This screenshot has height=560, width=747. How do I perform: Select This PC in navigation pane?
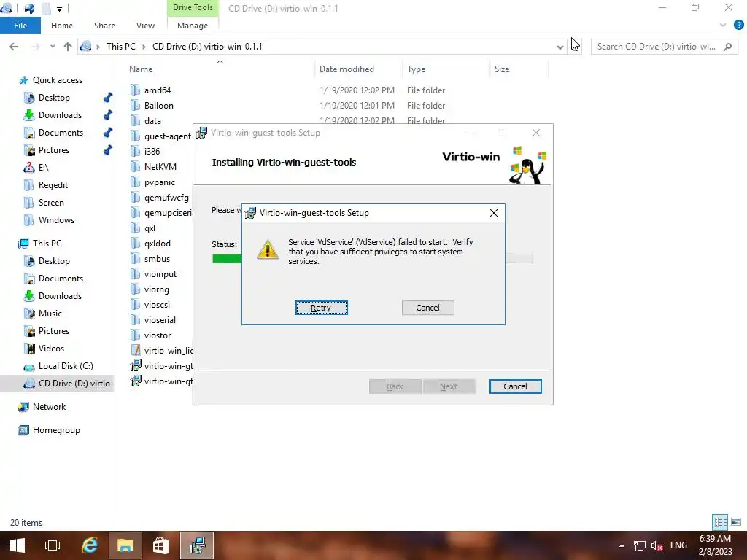tap(47, 244)
